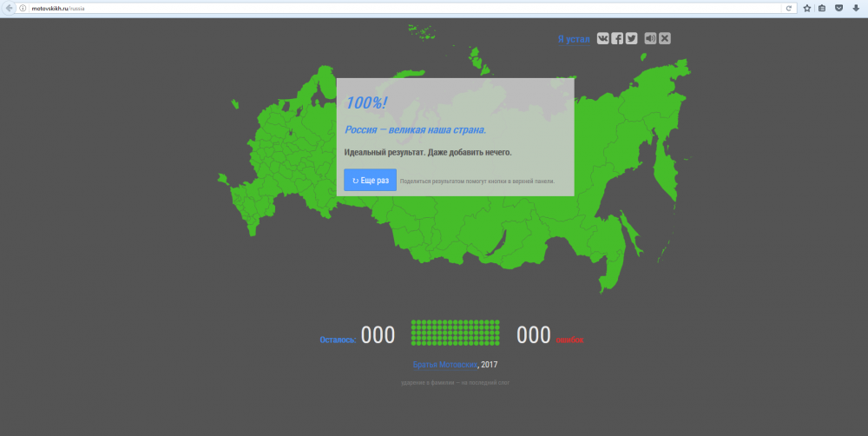This screenshot has height=436, width=868.
Task: Bookmark this page with the star icon
Action: [x=807, y=9]
